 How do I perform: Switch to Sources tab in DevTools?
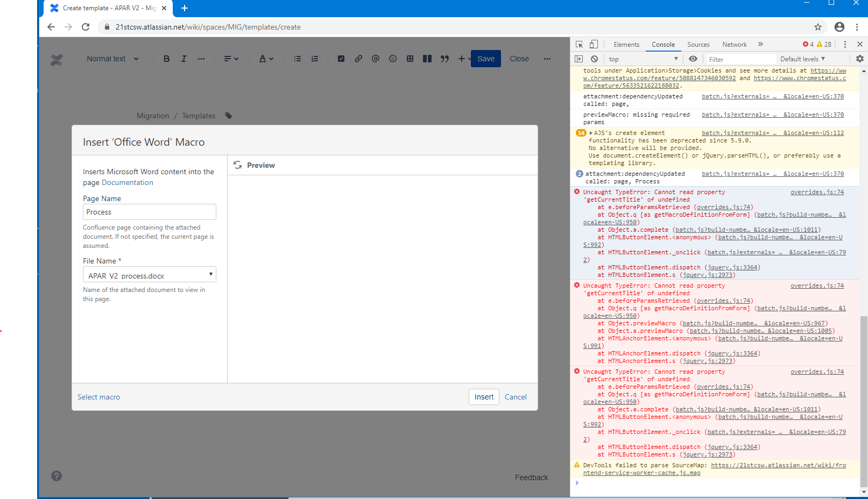point(698,45)
